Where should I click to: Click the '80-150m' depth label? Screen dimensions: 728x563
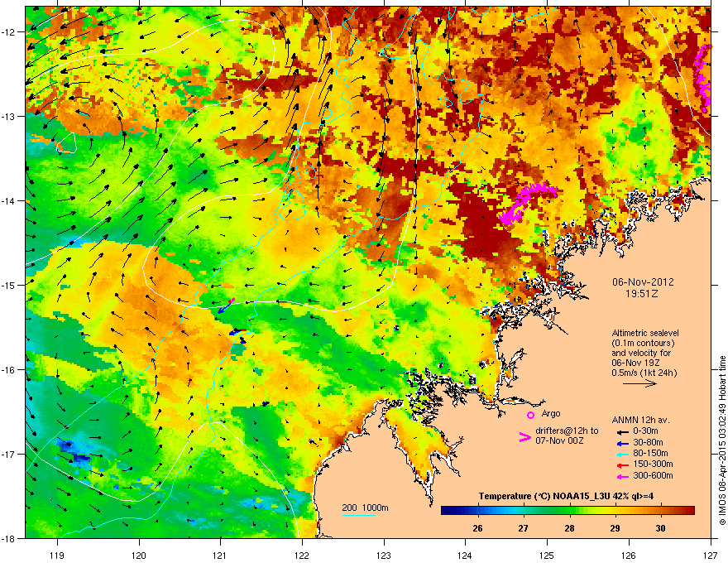pos(650,453)
